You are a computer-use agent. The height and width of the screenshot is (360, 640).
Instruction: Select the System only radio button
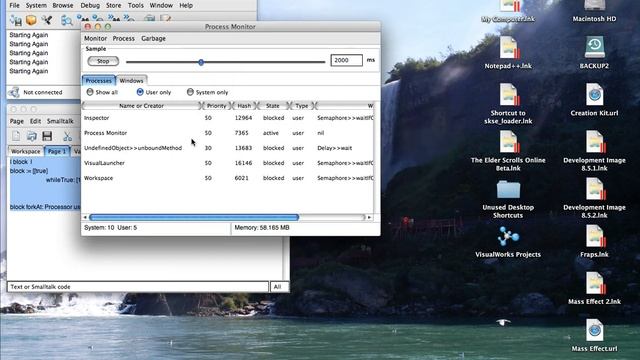[190, 92]
